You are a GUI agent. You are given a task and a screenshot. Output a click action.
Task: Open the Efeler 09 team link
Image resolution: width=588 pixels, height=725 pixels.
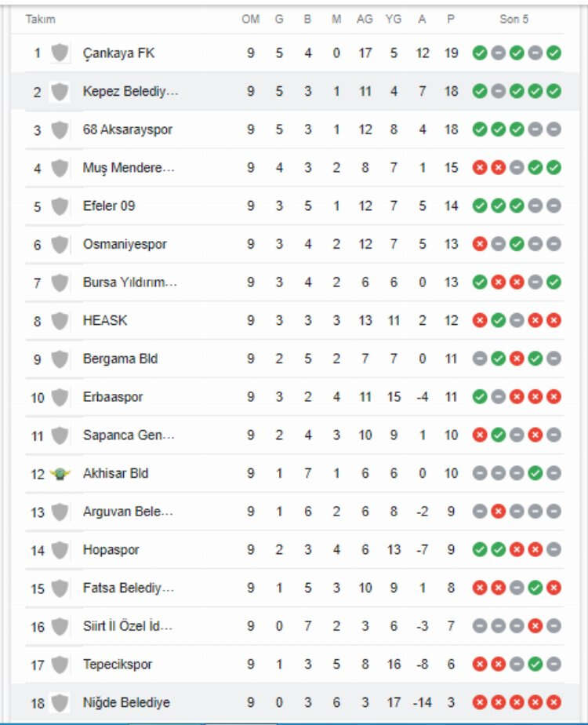click(x=109, y=206)
